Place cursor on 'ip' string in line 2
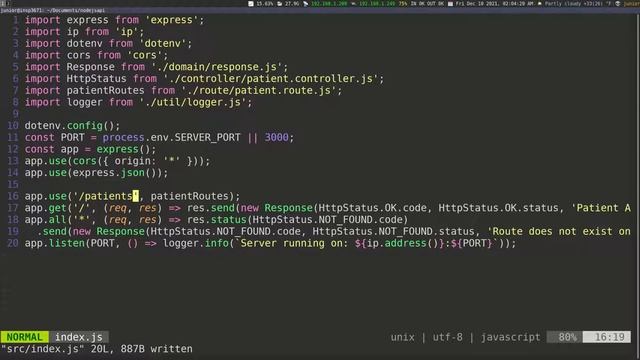Image resolution: width=640 pixels, height=360 pixels. click(127, 32)
